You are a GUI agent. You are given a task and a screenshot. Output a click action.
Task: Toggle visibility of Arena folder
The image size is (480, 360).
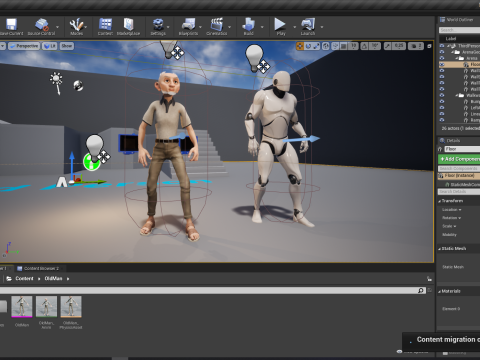click(442, 58)
